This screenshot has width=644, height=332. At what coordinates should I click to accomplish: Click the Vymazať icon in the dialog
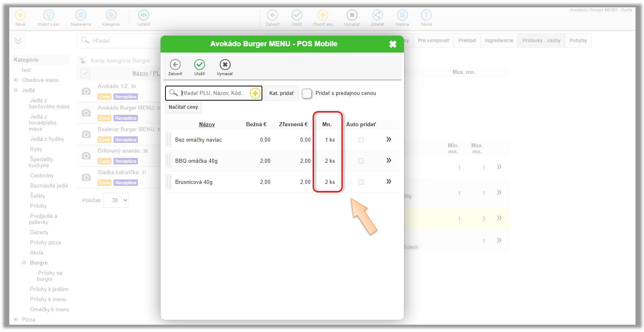225,65
